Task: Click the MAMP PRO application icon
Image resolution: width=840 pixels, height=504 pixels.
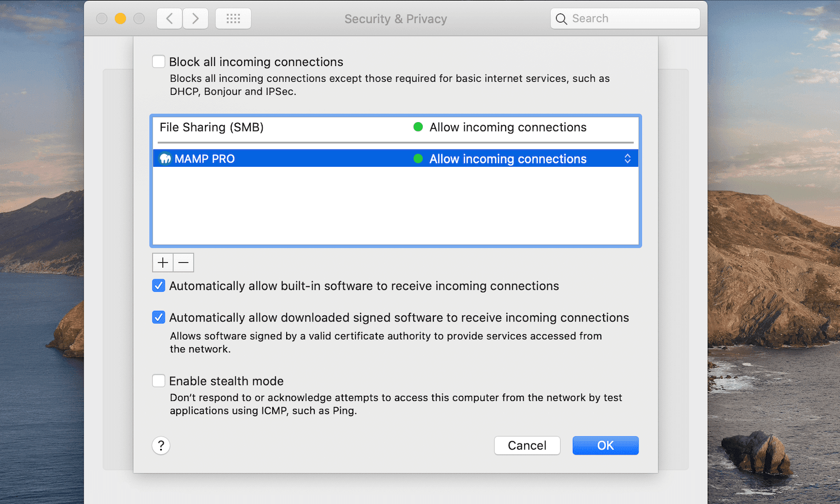Action: [x=165, y=158]
